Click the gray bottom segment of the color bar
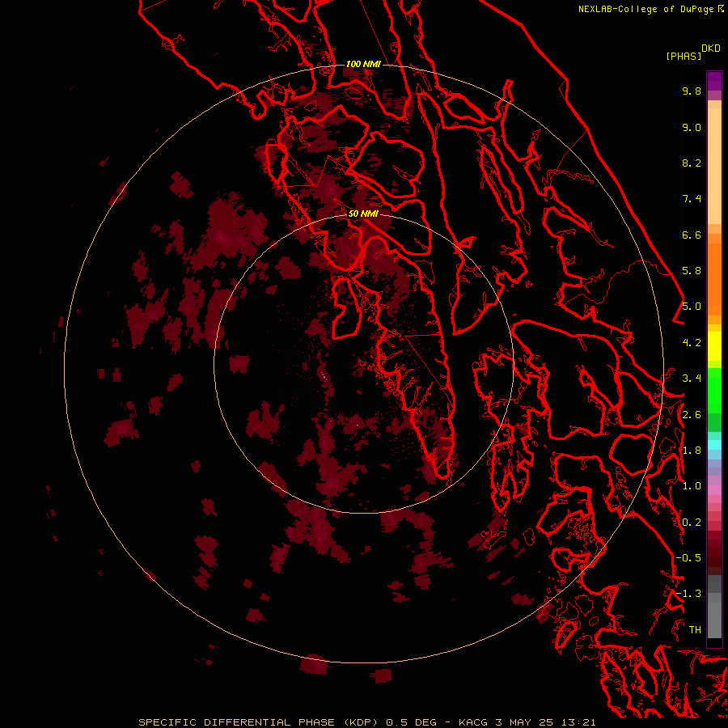The width and height of the screenshot is (728, 728). pyautogui.click(x=714, y=620)
